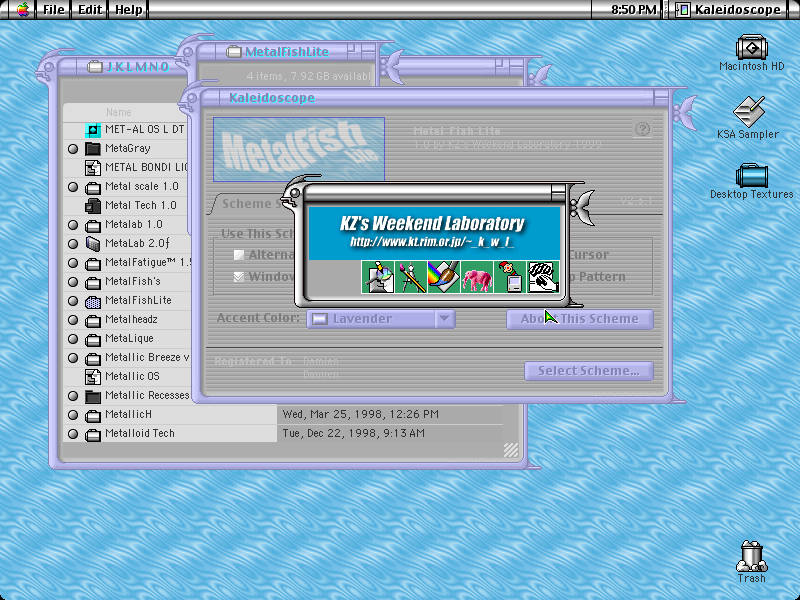Open the Kaleidoscope application menu icon

(683, 9)
